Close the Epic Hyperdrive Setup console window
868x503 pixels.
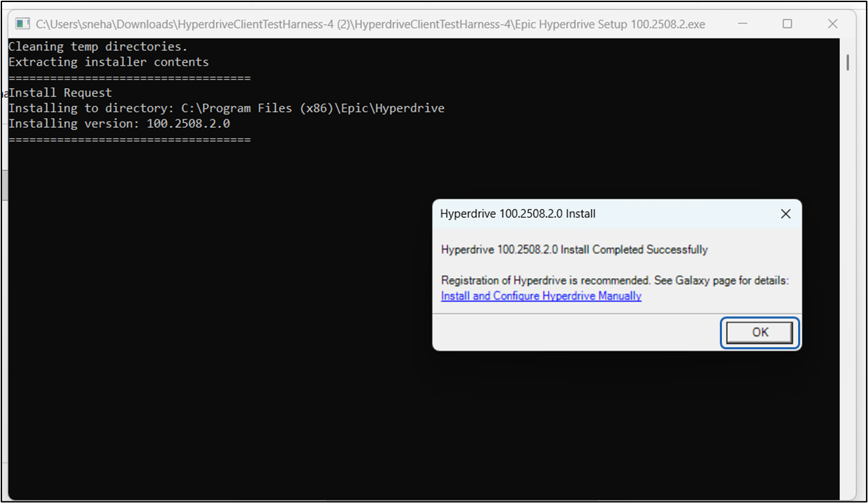click(832, 24)
